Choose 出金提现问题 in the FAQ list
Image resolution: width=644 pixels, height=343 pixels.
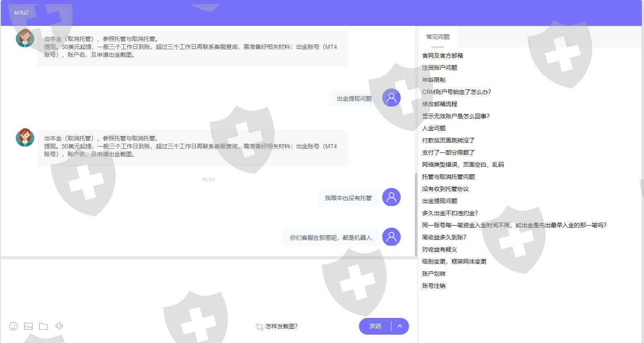(439, 201)
